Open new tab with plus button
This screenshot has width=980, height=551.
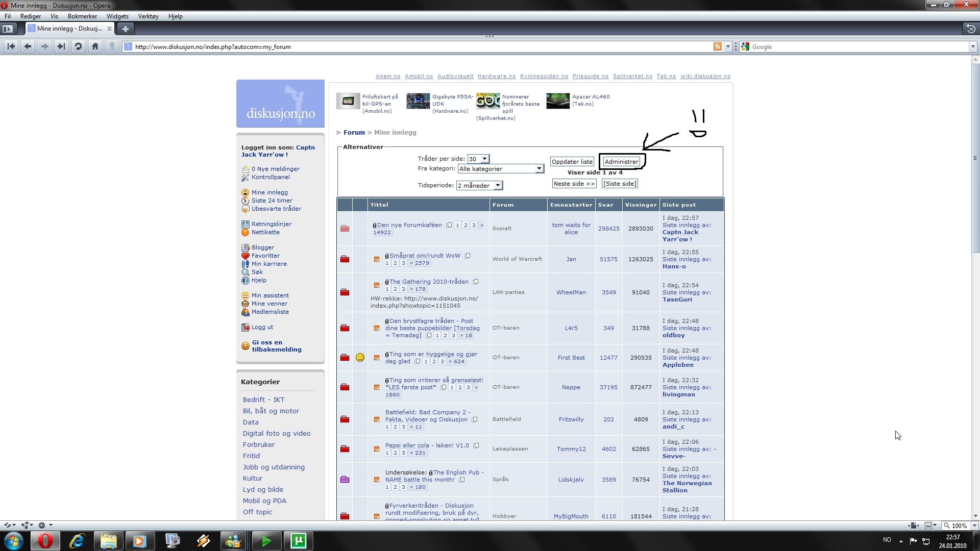tap(126, 29)
